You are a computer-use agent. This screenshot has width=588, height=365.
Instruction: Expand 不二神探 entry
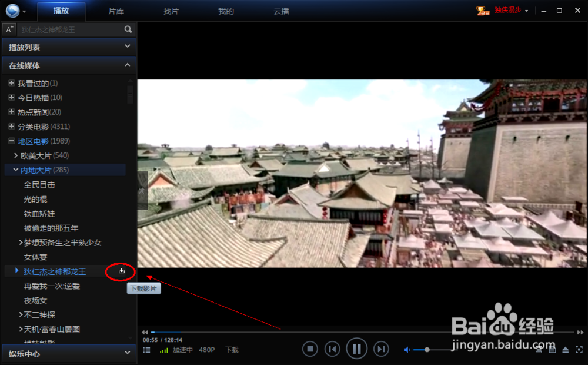(x=21, y=315)
